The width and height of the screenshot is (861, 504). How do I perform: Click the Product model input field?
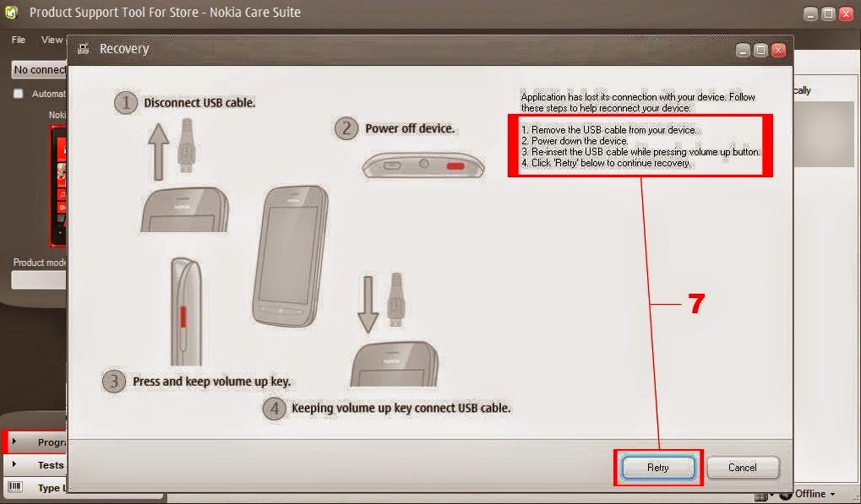coord(37,279)
